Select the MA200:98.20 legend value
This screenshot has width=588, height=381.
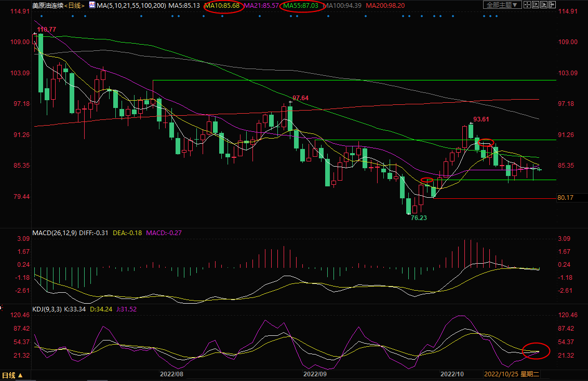tap(385, 5)
